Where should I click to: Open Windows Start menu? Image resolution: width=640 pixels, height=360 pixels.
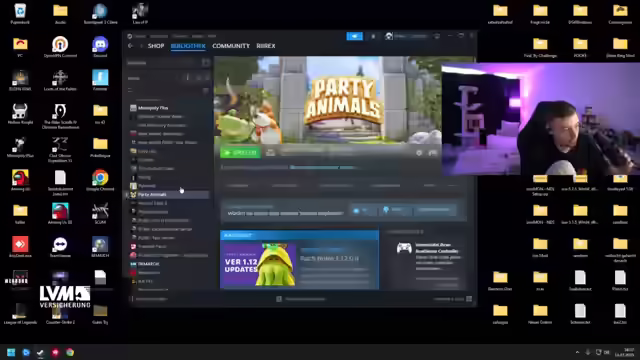pyautogui.click(x=11, y=352)
